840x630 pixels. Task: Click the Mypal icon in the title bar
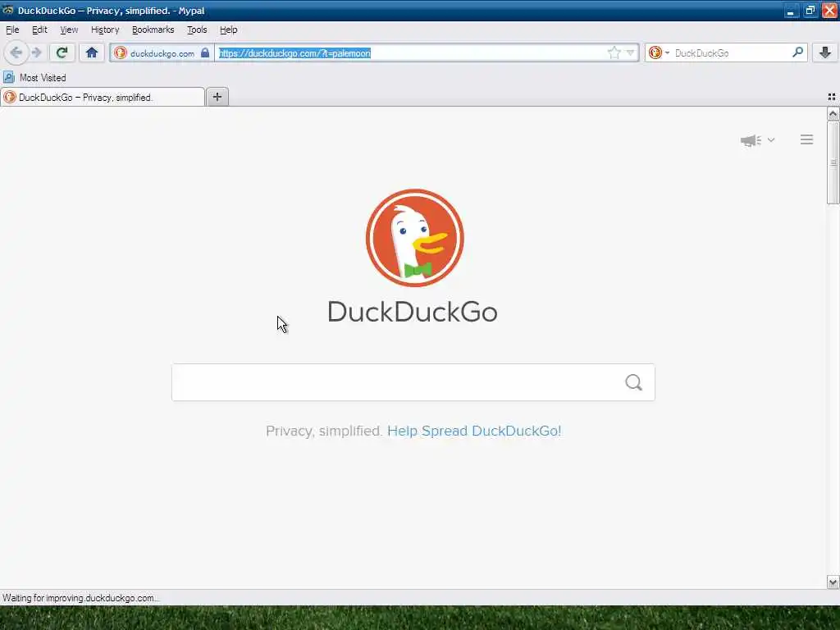tap(7, 10)
